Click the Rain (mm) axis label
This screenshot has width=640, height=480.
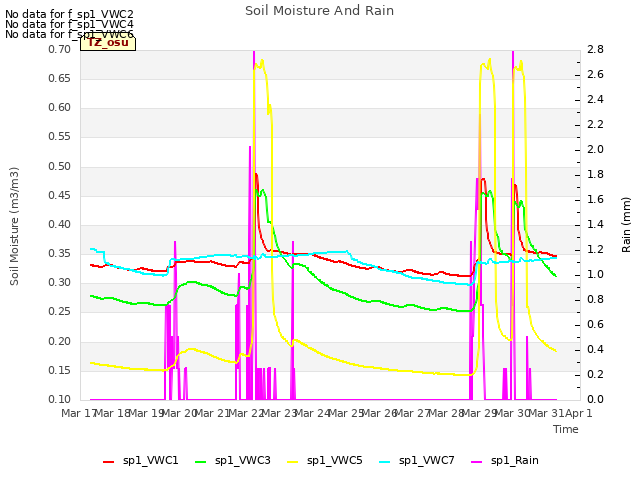click(x=626, y=225)
